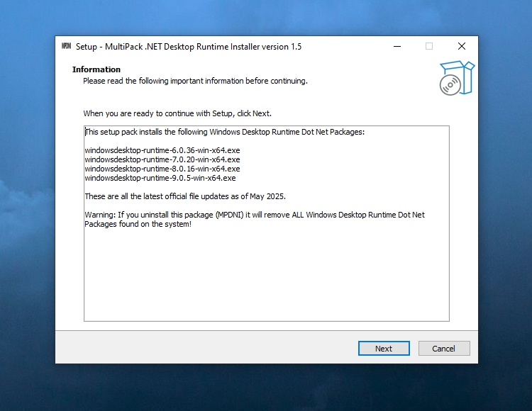Screen dimensions: 532x411
Task: Click the disabled maximize button
Action: [x=429, y=46]
